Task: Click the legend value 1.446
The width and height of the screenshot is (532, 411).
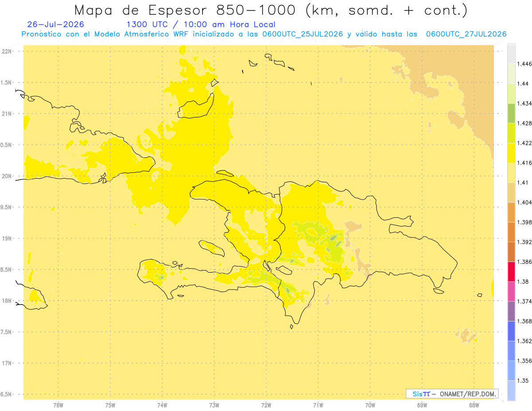Action: click(524, 64)
